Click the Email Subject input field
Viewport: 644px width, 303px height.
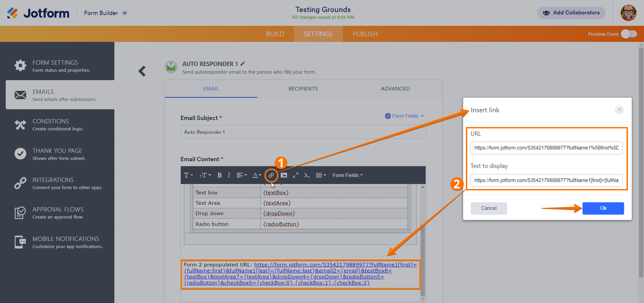point(303,132)
